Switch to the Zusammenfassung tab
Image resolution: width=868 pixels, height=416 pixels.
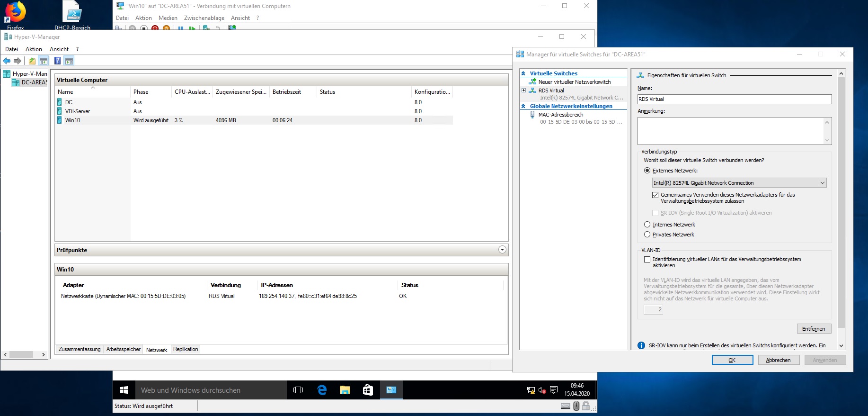pyautogui.click(x=80, y=349)
